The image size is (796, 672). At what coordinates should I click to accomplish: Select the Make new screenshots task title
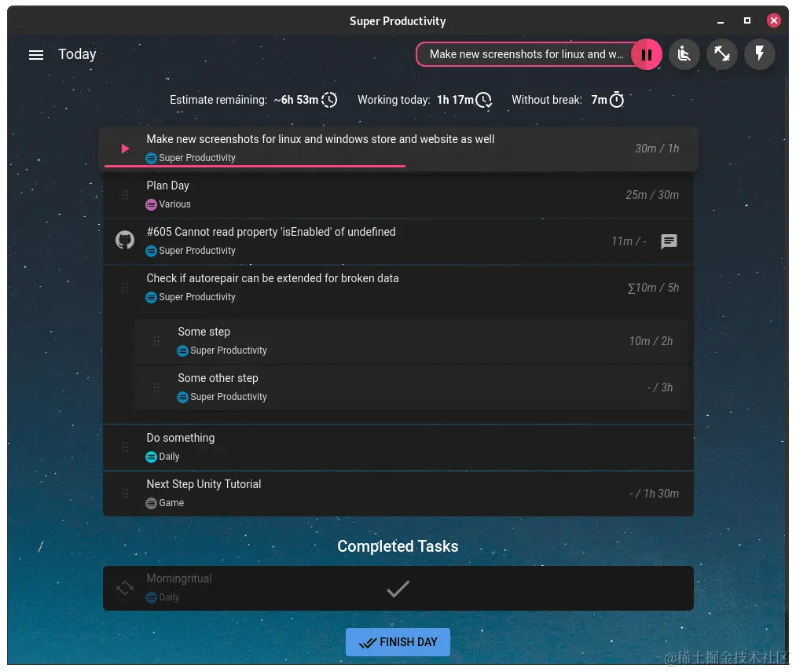point(321,139)
